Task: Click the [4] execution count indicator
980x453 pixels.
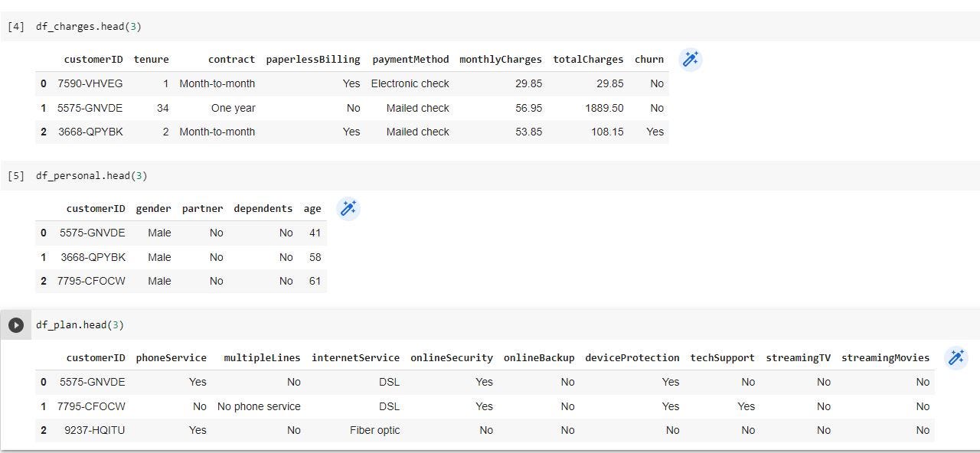Action: pyautogui.click(x=16, y=27)
